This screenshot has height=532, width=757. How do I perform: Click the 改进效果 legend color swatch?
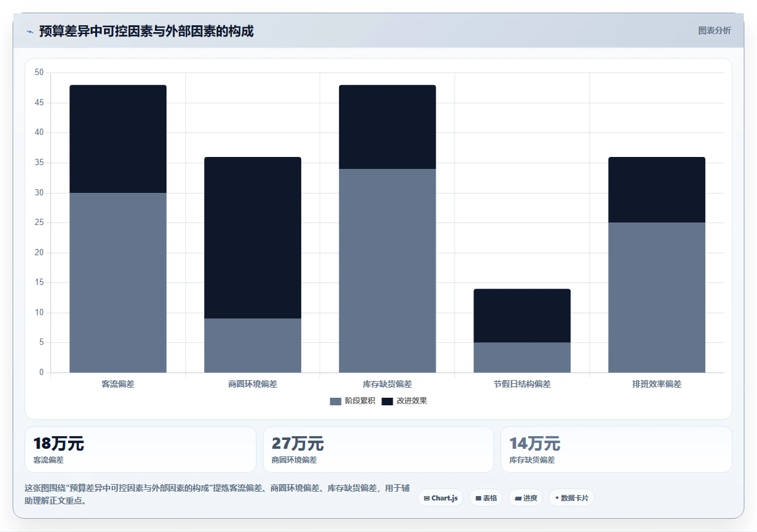pos(387,402)
